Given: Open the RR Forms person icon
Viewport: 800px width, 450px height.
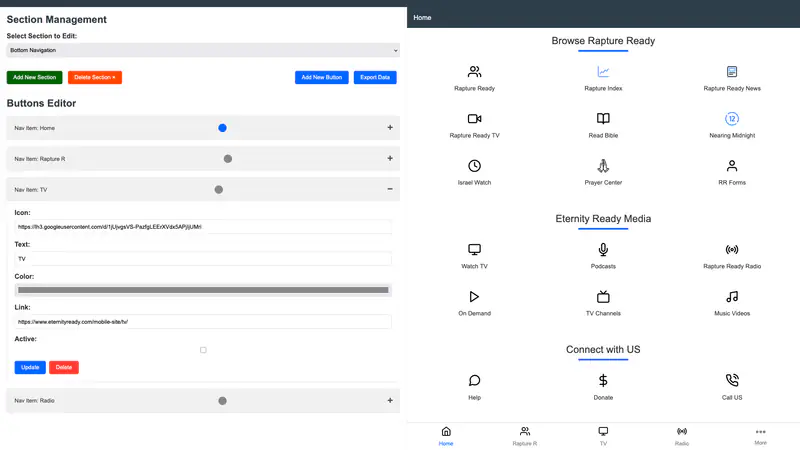Looking at the screenshot, I should coord(732,166).
